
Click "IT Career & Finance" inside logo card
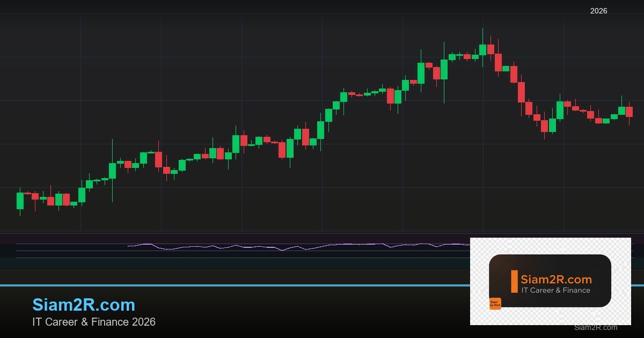point(556,290)
